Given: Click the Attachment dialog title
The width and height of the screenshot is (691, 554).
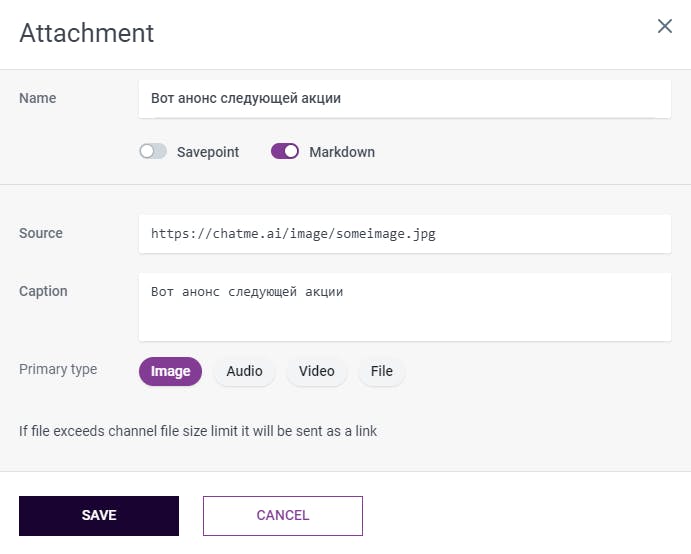Looking at the screenshot, I should [87, 33].
